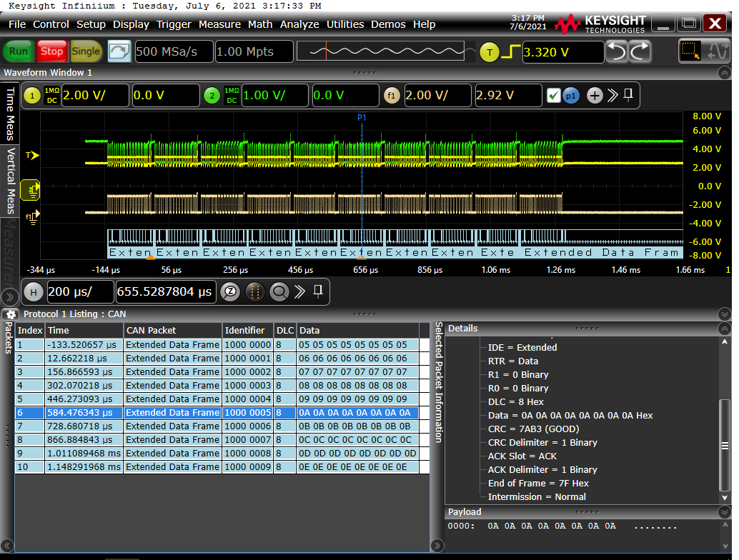Pin the horizontal toolbar

[x=318, y=291]
